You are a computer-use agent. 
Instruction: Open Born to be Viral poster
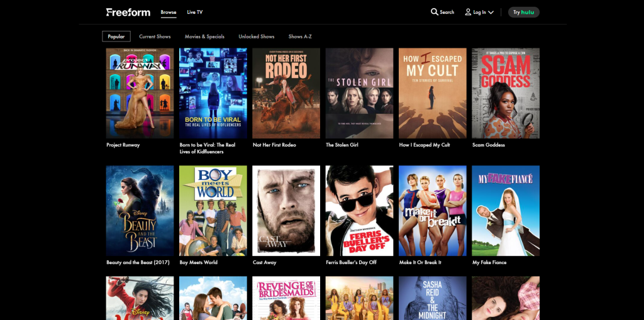(x=213, y=93)
